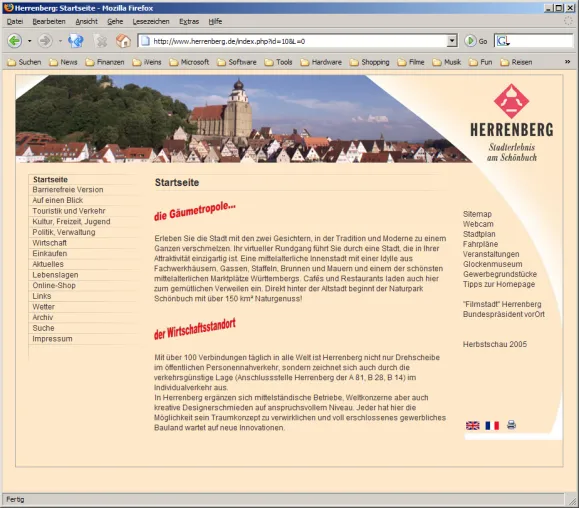This screenshot has width=579, height=508.
Task: Open the Shopping bookmark folder
Action: click(x=370, y=62)
